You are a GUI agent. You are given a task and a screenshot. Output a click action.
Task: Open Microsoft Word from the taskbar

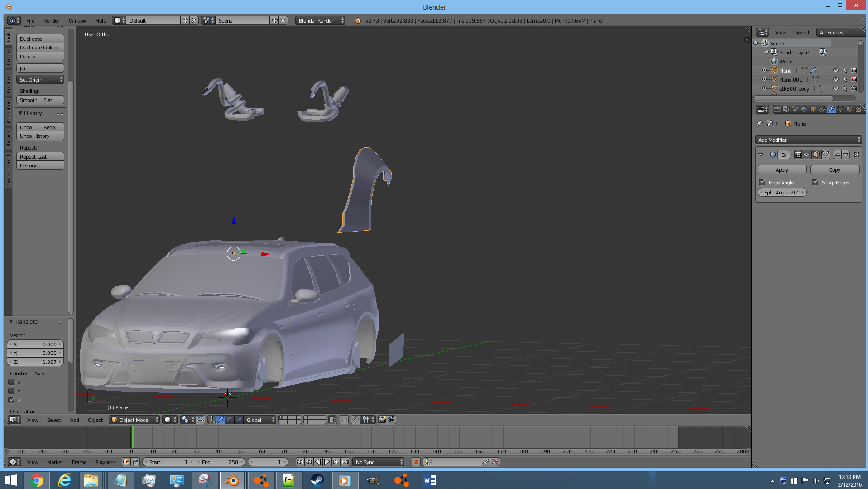pos(429,480)
